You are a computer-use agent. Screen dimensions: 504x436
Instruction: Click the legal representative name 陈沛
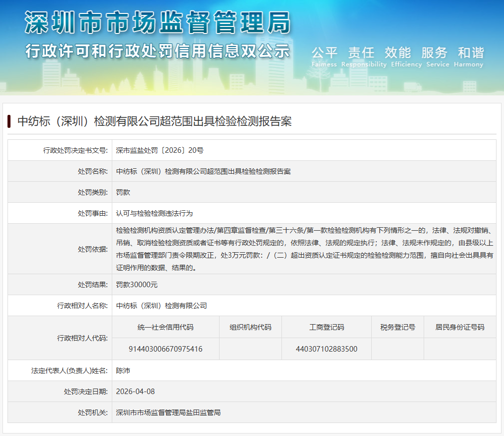[123, 371]
